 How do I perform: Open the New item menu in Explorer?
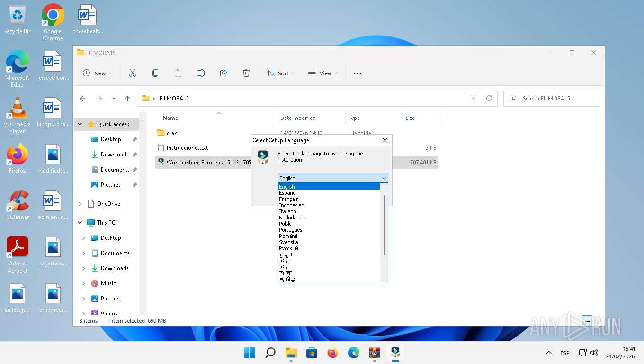pos(97,73)
